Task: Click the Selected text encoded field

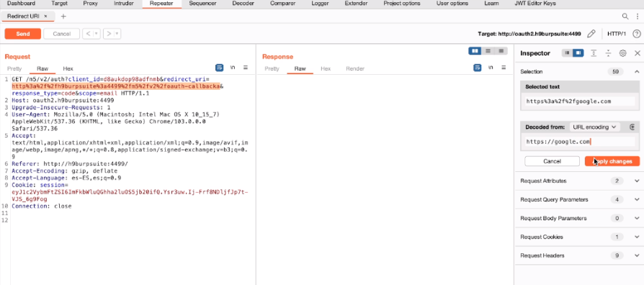Action: pos(580,101)
